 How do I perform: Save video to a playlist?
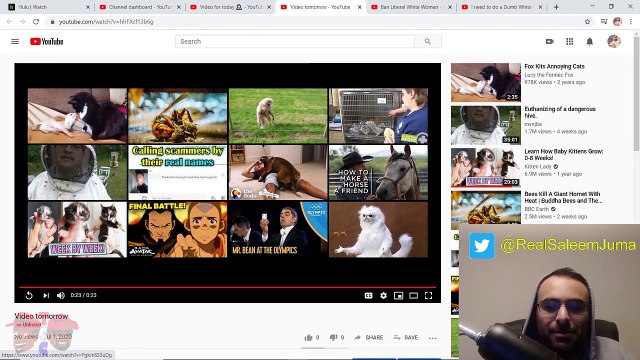coord(406,338)
